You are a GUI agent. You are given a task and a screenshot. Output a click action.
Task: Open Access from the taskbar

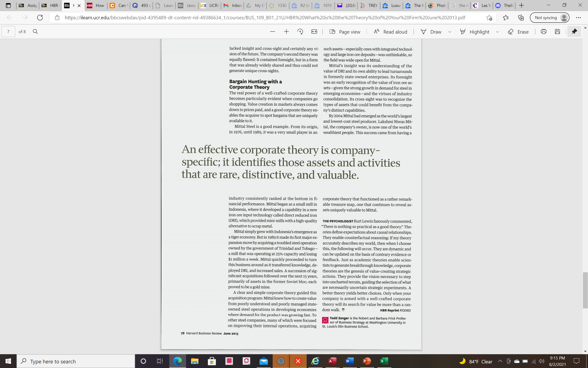[x=332, y=361]
